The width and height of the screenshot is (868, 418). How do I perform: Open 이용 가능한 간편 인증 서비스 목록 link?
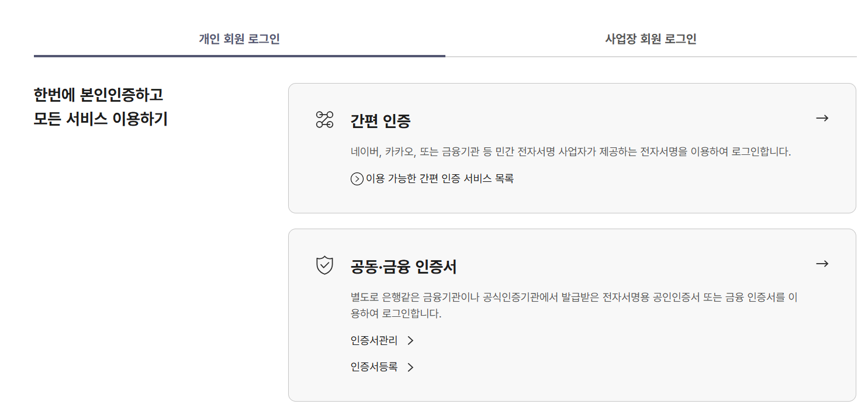[x=432, y=179]
